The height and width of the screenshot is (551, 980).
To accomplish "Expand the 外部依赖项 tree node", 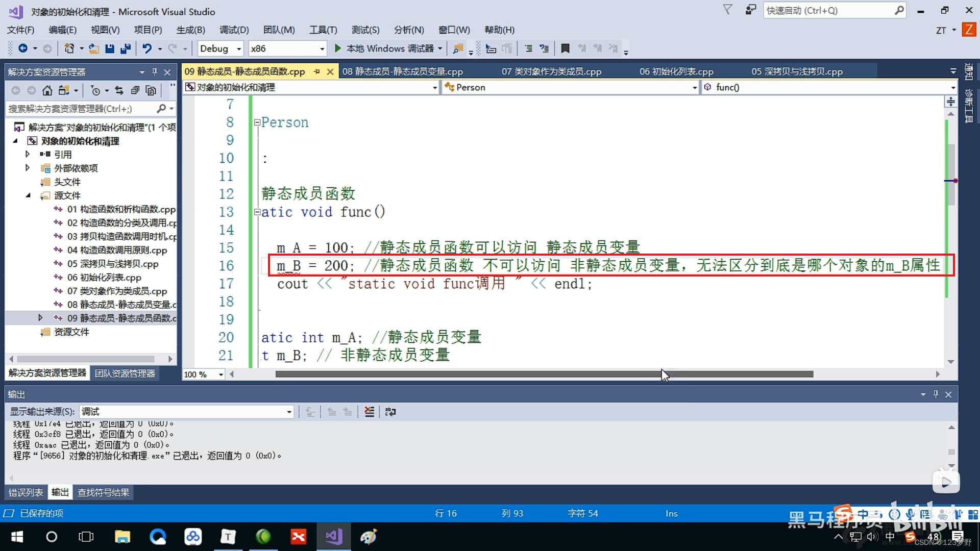I will 28,168.
